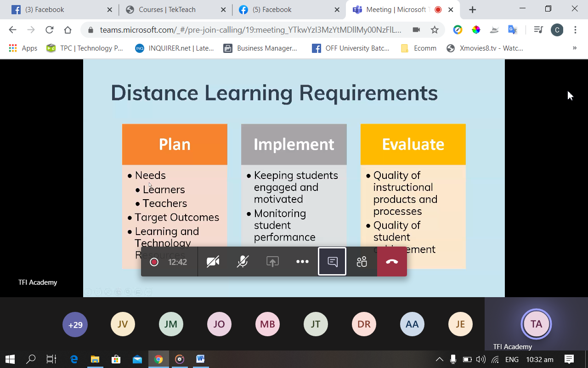The width and height of the screenshot is (588, 368).
Task: Switch to the Courses | TekTeach tab
Action: click(170, 9)
